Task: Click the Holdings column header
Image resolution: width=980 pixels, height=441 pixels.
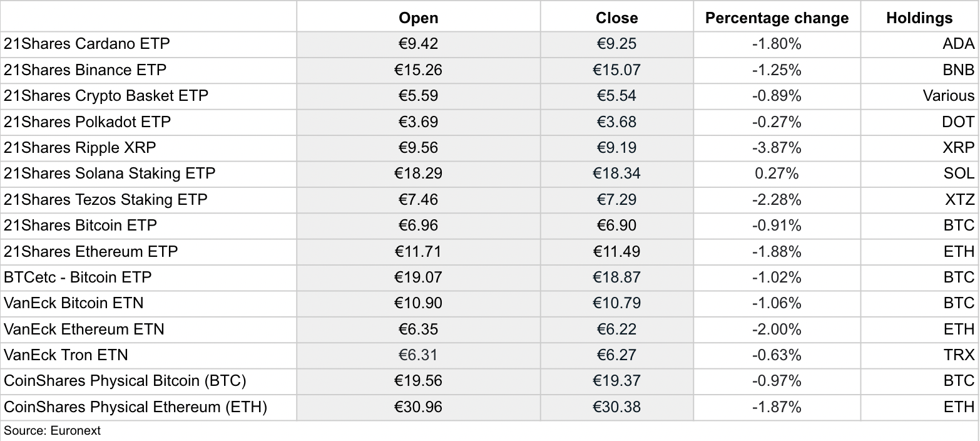Action: [920, 18]
